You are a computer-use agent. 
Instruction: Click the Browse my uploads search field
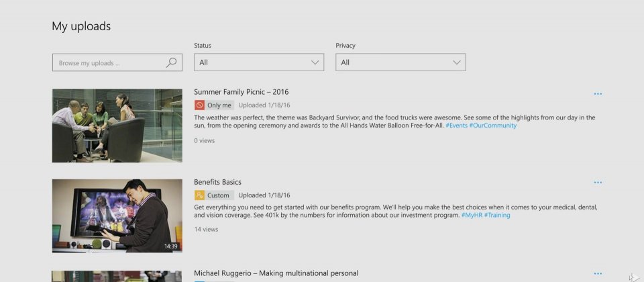[x=117, y=62]
